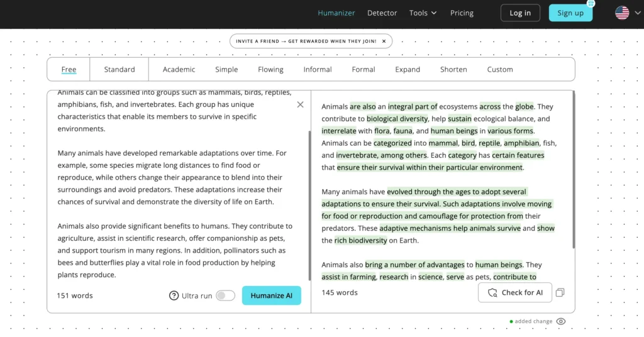Choose the Expand mode tab
644x337 pixels.
(408, 69)
